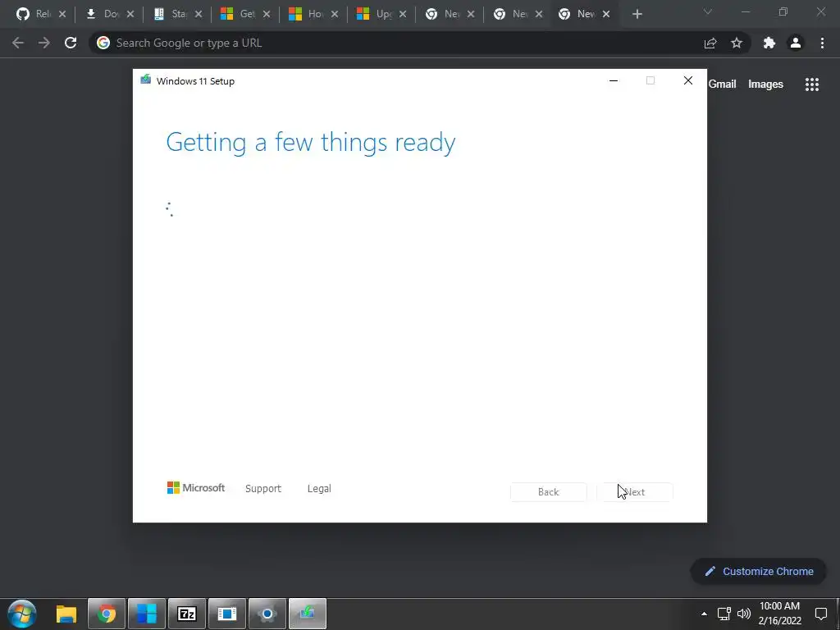Go back in Chrome
The height and width of the screenshot is (630, 840).
click(18, 43)
